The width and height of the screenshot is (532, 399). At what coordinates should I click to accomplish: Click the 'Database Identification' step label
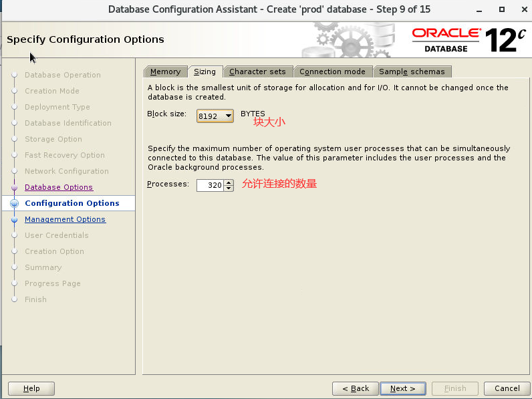68,123
